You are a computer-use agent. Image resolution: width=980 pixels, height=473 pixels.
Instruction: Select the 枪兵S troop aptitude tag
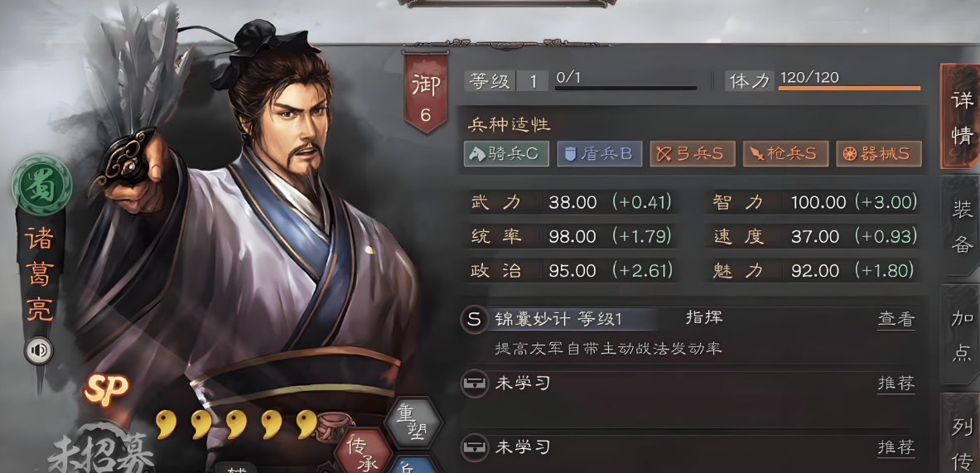(x=785, y=154)
